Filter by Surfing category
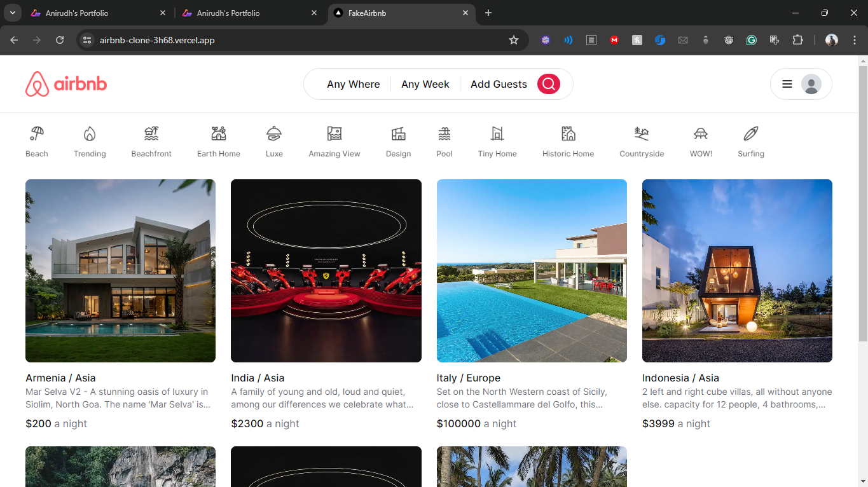Image resolution: width=868 pixels, height=487 pixels. tap(751, 142)
